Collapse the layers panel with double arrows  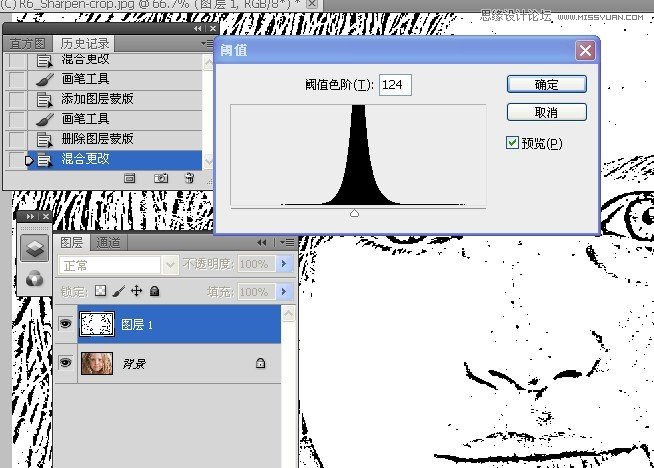tap(262, 242)
